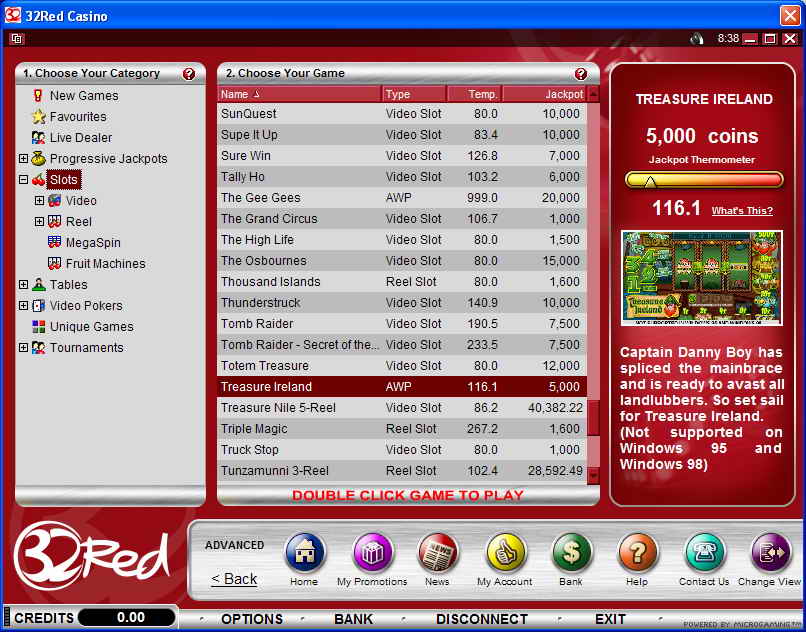Expand the Video Pokers category
The image size is (806, 632).
pyautogui.click(x=23, y=306)
